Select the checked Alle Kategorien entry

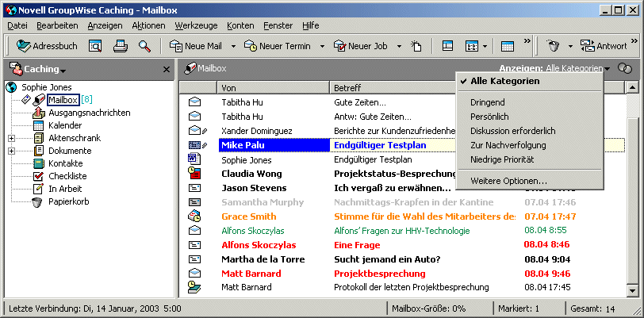click(529, 82)
